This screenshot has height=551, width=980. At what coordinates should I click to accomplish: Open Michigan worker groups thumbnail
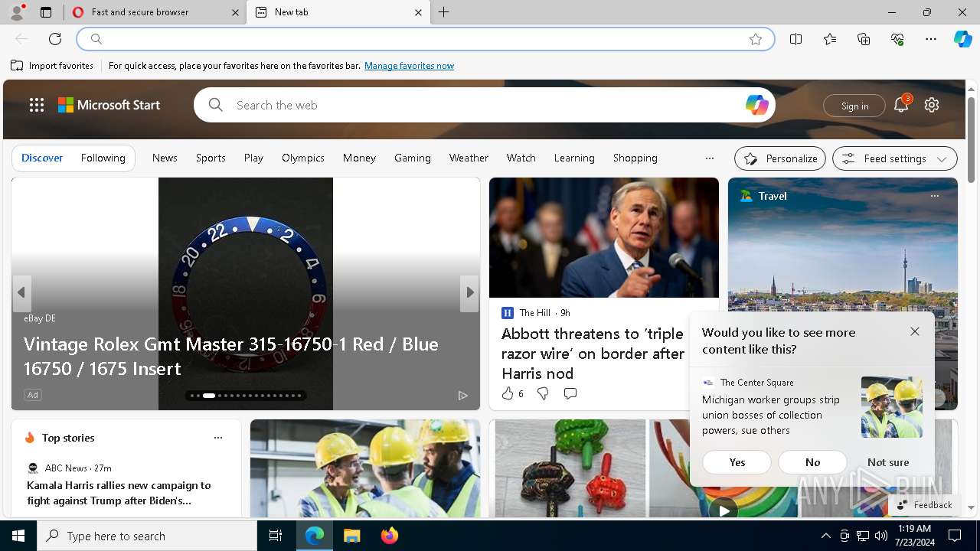pos(892,407)
